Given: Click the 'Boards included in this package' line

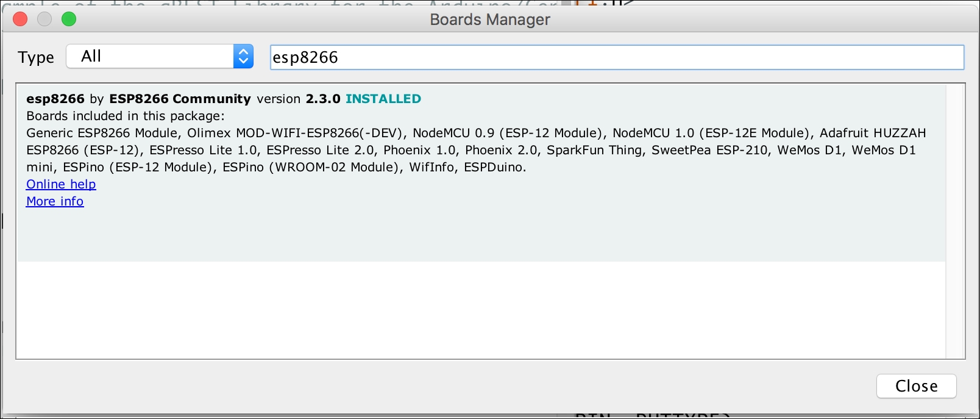Looking at the screenshot, I should (126, 116).
